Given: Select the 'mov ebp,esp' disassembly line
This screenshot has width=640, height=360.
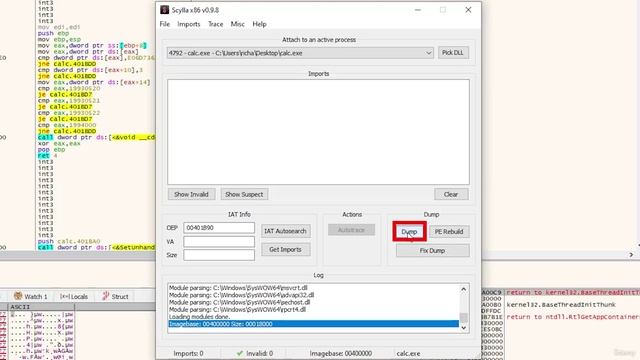Looking at the screenshot, I should pyautogui.click(x=59, y=39).
